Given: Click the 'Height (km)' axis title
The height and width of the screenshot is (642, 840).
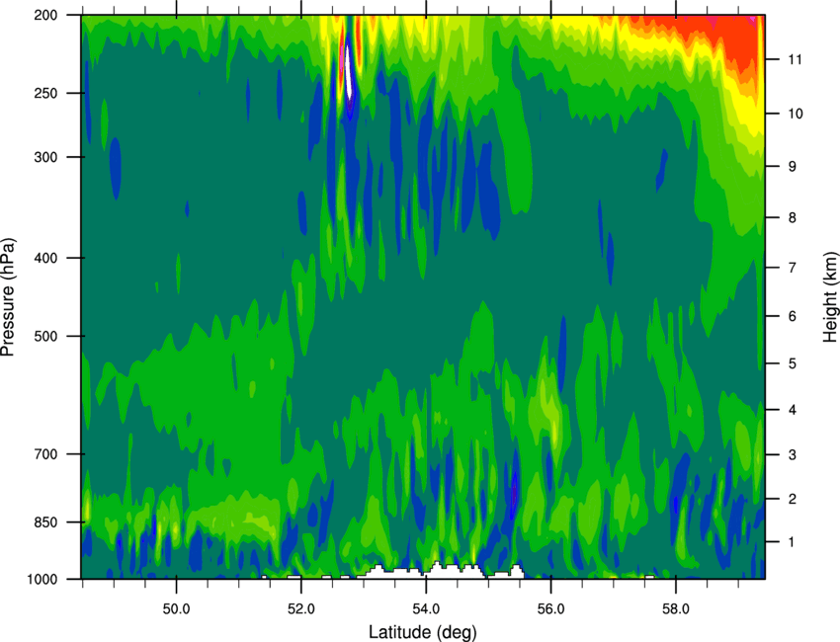Looking at the screenshot, I should pyautogui.click(x=830, y=297).
